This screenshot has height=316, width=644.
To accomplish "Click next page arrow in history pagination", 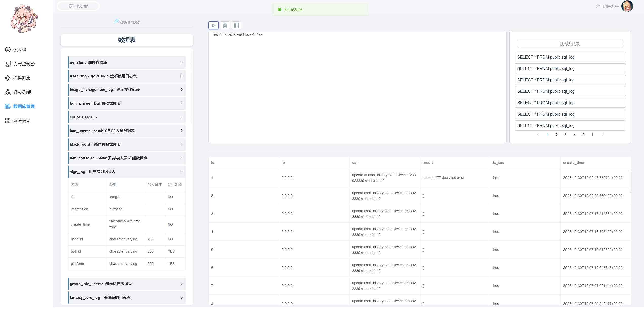I will point(602,135).
